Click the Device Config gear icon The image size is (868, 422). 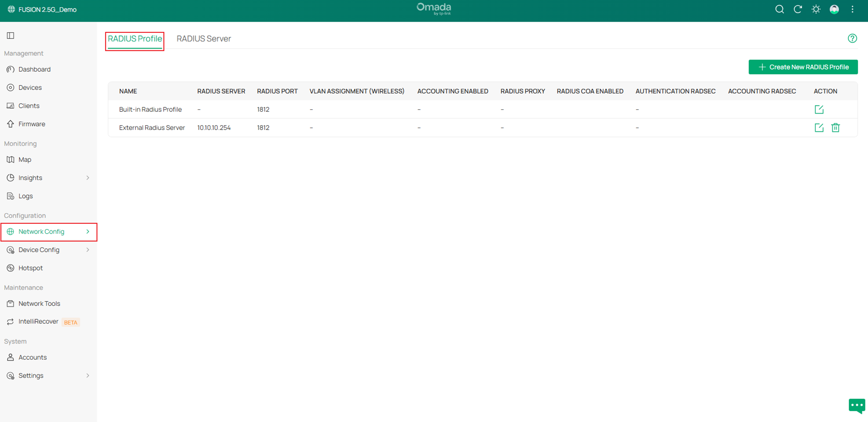[x=10, y=250]
